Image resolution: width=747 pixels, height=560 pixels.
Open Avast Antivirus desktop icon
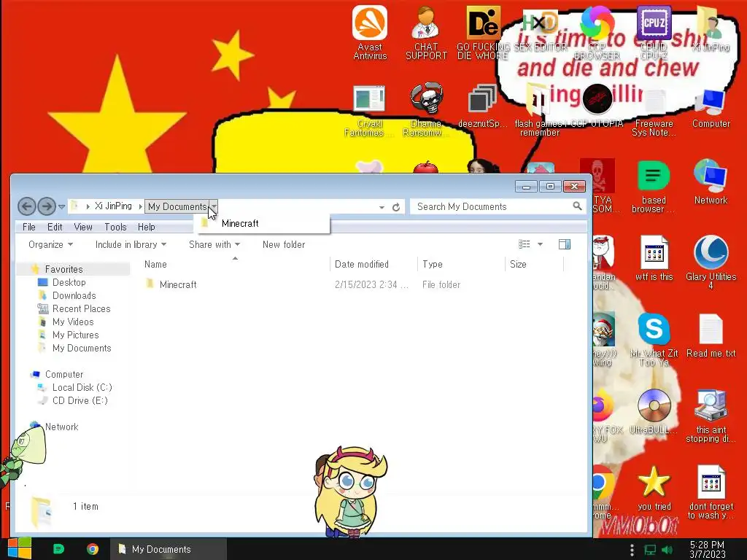pyautogui.click(x=370, y=32)
